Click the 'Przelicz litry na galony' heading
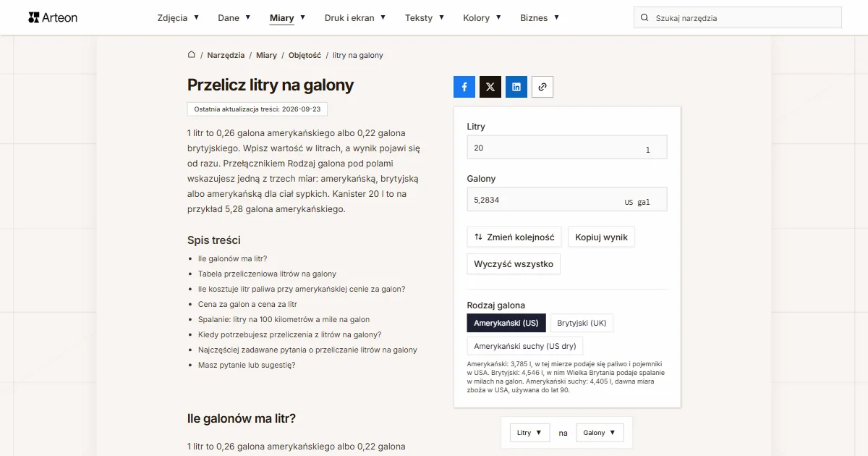 click(x=271, y=85)
